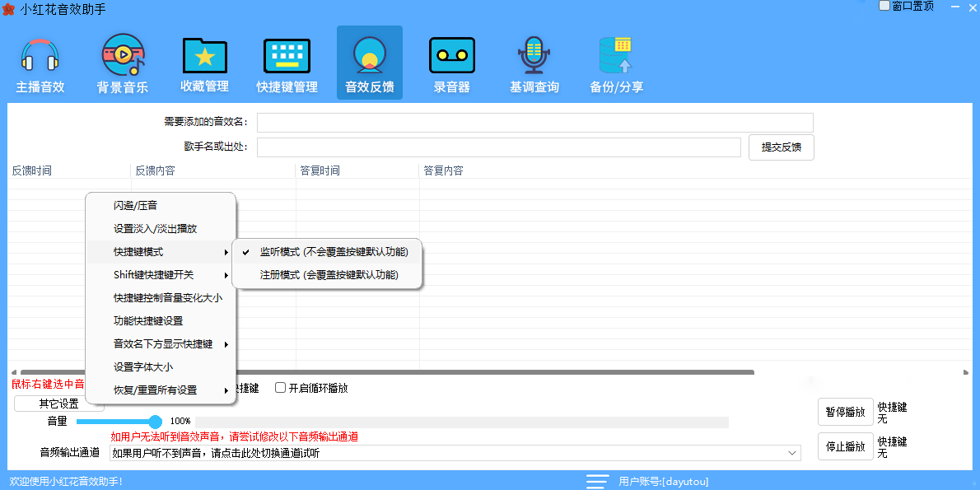Click the 暂停播放 pause button
The image size is (980, 490).
[x=845, y=412]
